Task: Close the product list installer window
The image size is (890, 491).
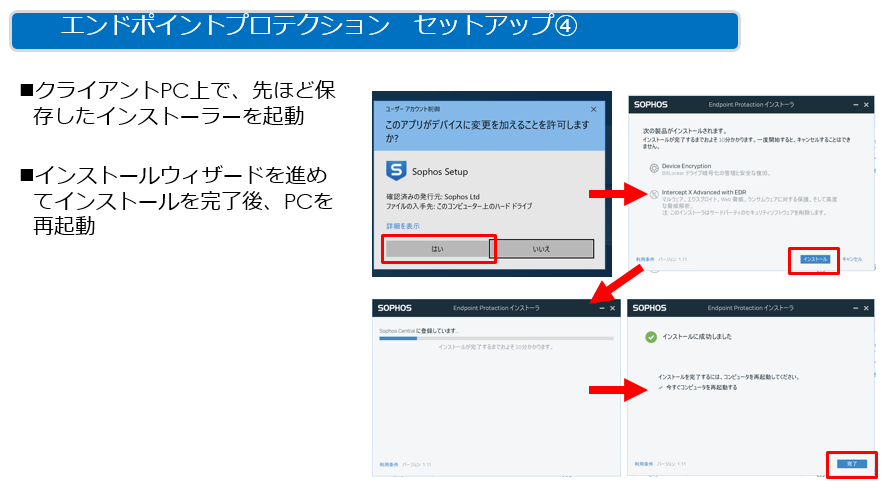Action: click(866, 104)
